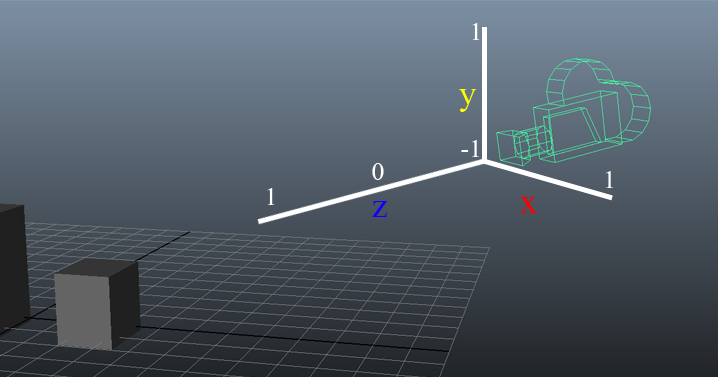Select the green wireframe camera body
Viewport: 718px width, 377px height.
point(578,126)
